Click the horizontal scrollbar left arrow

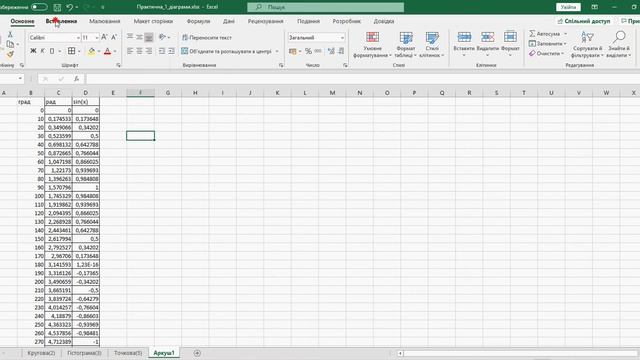400,353
